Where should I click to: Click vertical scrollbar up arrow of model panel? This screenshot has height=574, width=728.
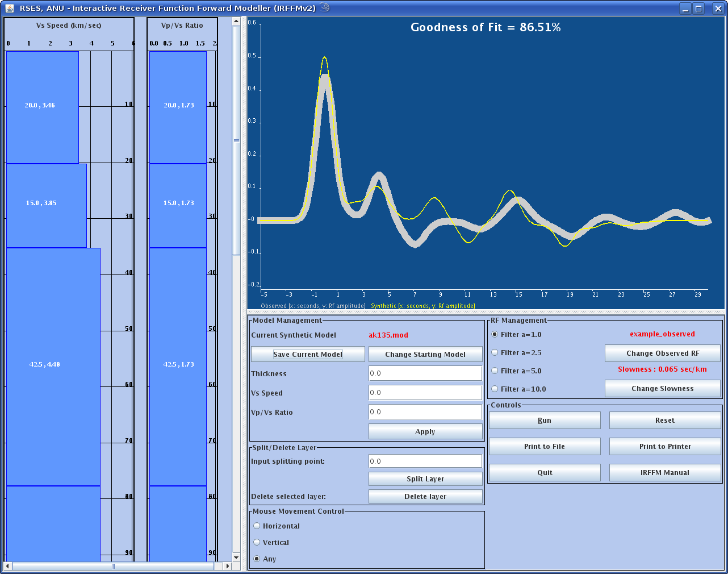click(237, 22)
